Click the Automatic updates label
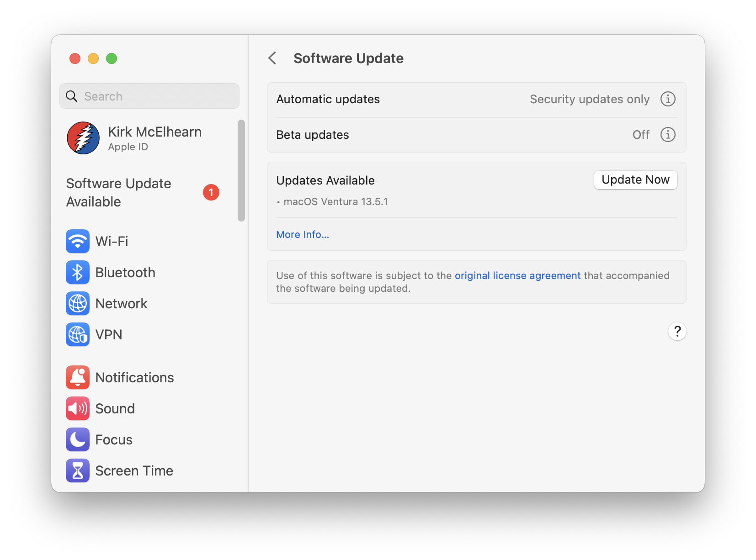Screen dimensions: 756x560 point(328,99)
